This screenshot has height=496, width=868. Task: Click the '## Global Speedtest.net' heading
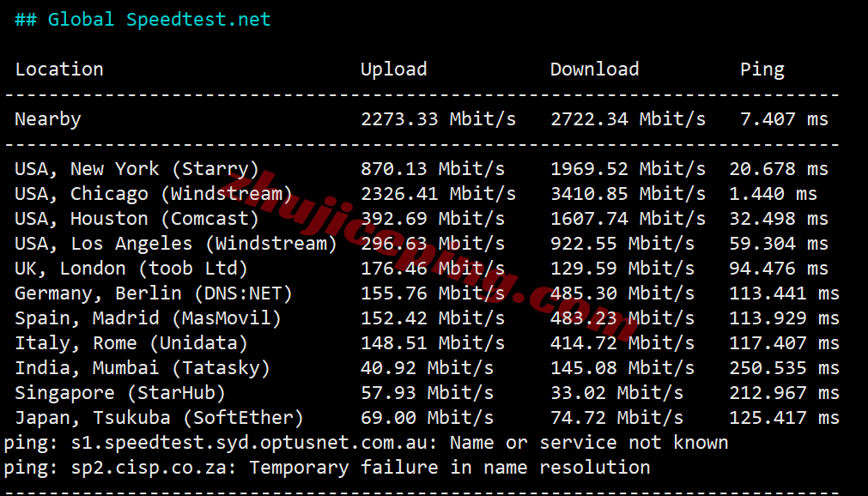143,20
